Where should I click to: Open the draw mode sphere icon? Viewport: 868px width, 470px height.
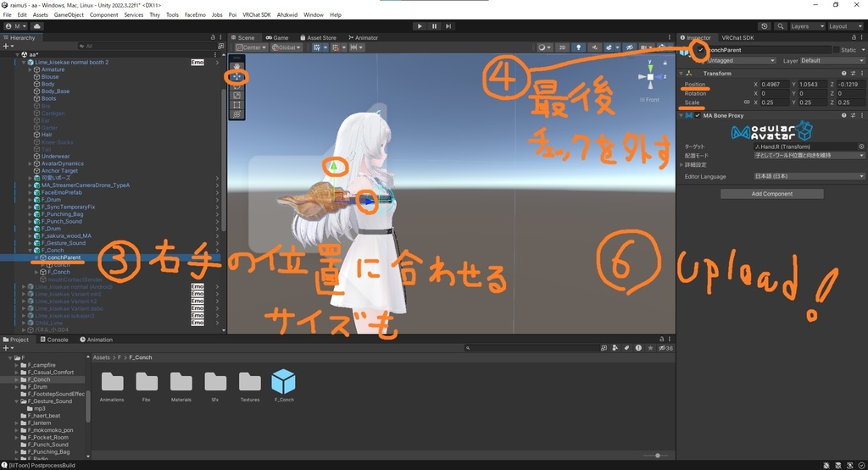click(x=545, y=47)
